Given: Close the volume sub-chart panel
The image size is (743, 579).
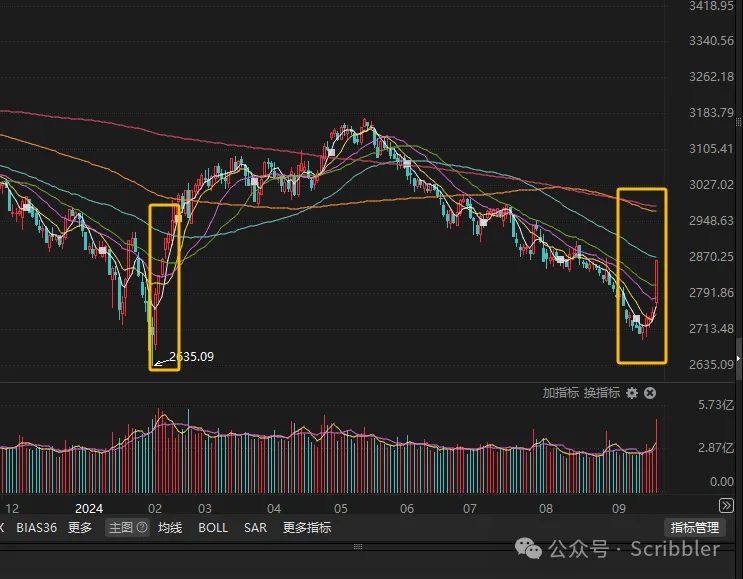Looking at the screenshot, I should [650, 393].
